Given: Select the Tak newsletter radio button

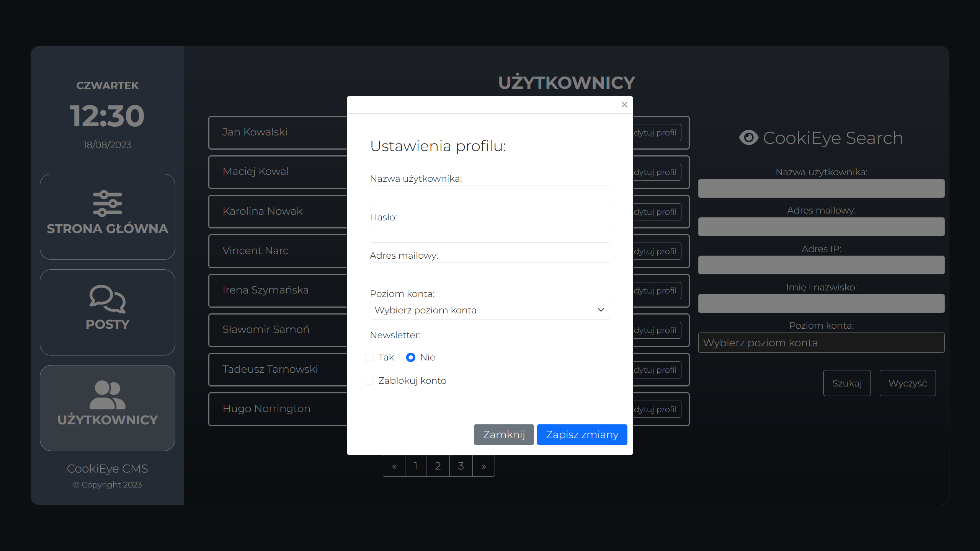Looking at the screenshot, I should point(369,357).
